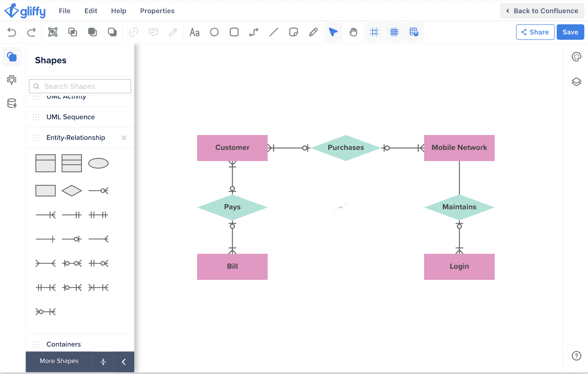This screenshot has height=374, width=588.
Task: Toggle snap to drawing guides
Action: pyautogui.click(x=374, y=32)
